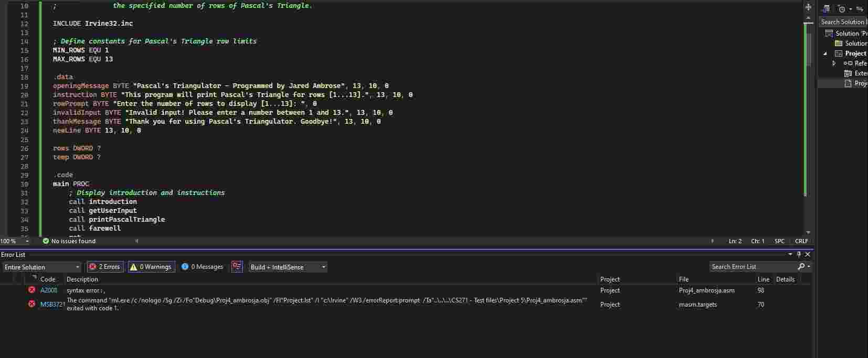
Task: Click the Ch: 1 character indicator
Action: [x=758, y=241]
